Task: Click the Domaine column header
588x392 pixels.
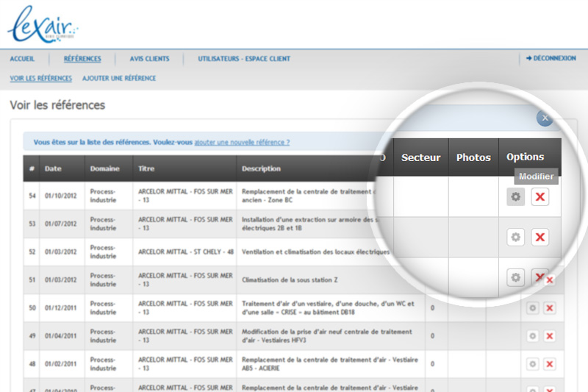Action: [x=109, y=169]
